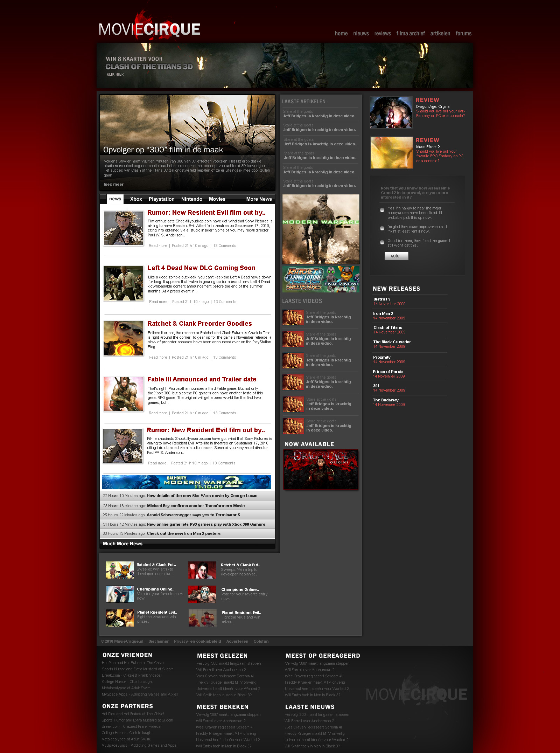Select the news tab
The height and width of the screenshot is (753, 560).
coord(115,199)
